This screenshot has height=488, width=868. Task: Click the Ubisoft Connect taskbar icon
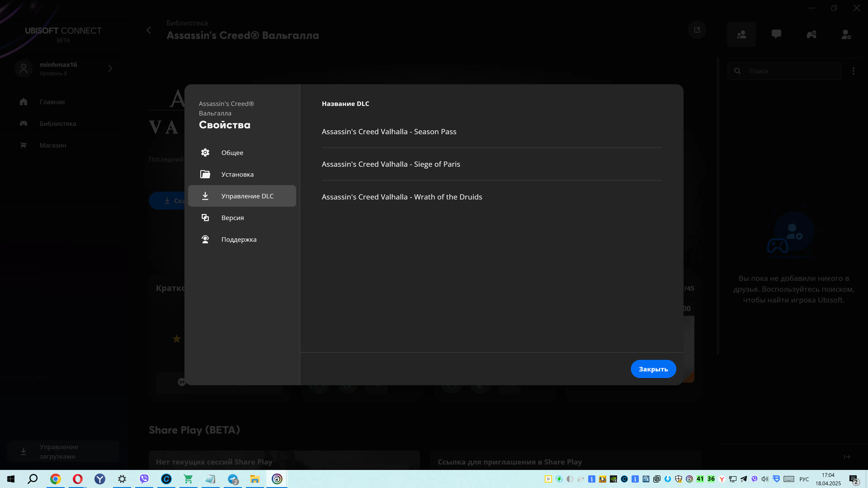click(x=277, y=479)
